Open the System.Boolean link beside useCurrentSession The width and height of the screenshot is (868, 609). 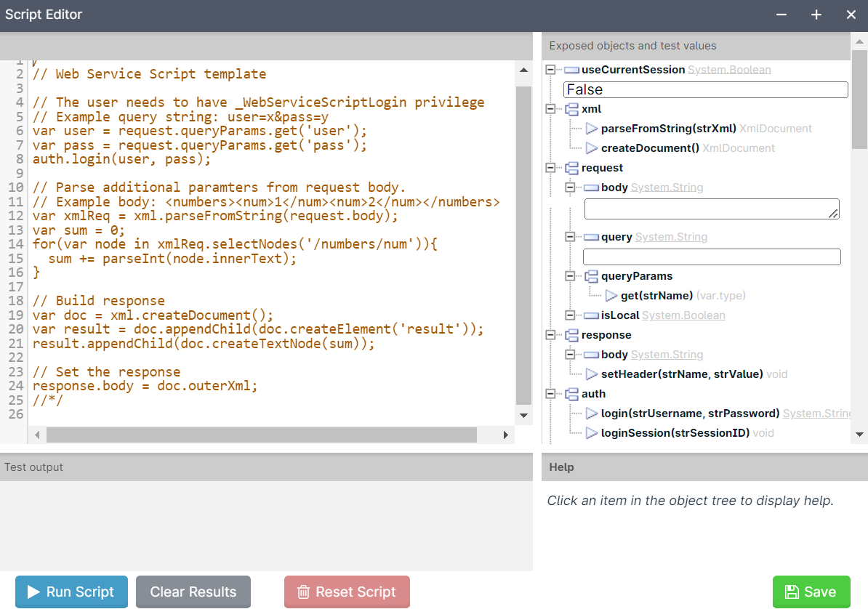[729, 70]
